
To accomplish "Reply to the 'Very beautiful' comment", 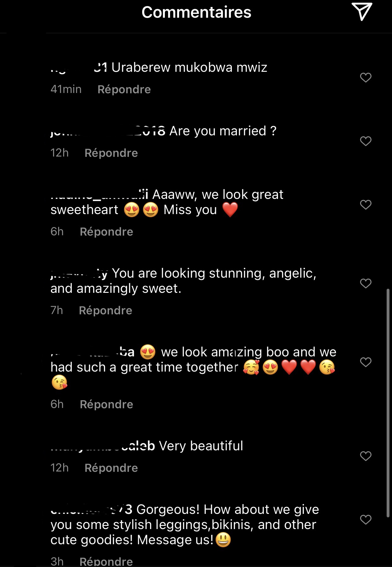I will click(x=111, y=468).
